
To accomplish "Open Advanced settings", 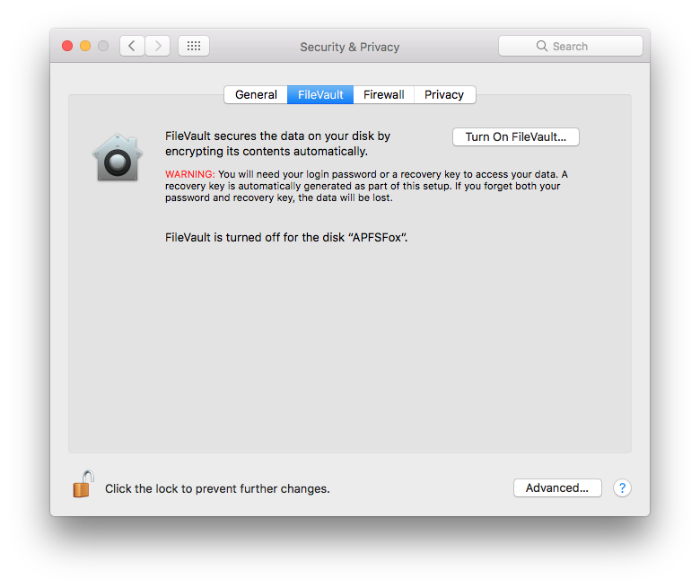I will [x=557, y=488].
